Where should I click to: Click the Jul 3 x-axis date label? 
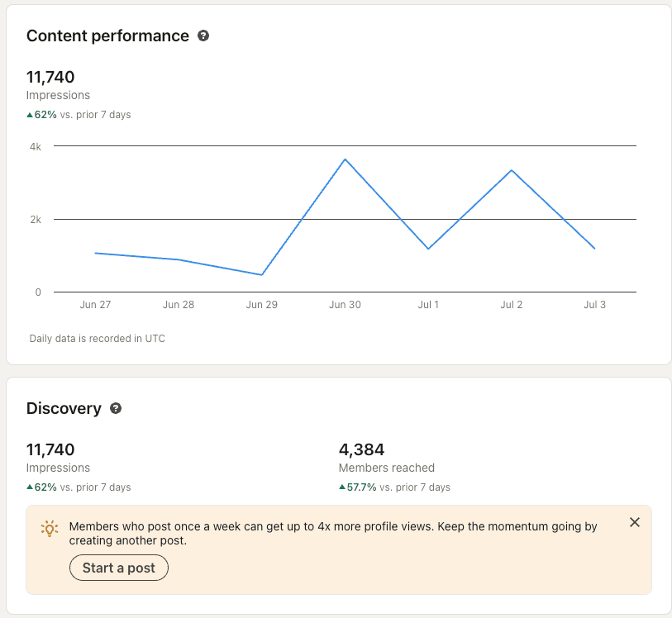[594, 305]
